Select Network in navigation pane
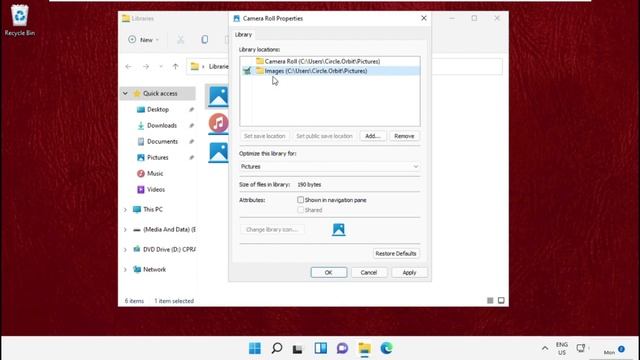 click(x=154, y=269)
